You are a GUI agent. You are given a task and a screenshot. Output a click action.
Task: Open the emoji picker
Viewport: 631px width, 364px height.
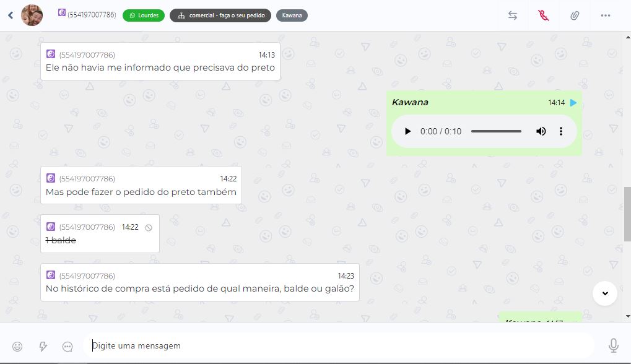coord(17,346)
